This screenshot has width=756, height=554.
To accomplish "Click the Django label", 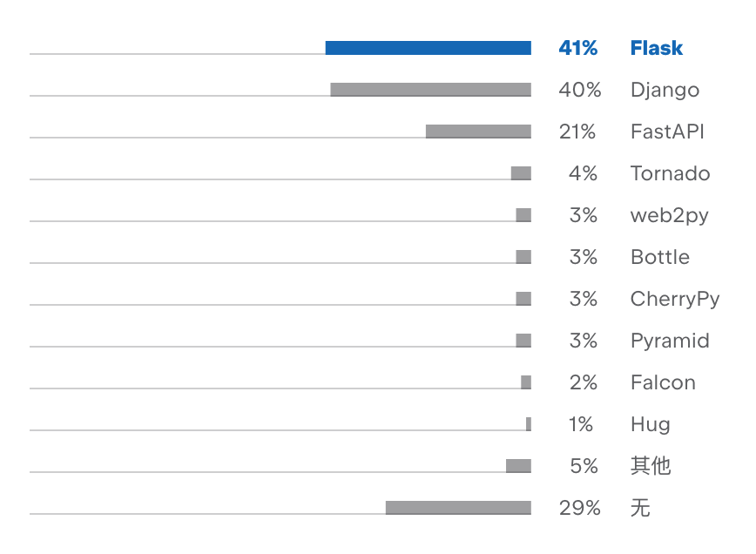I will pos(665,91).
